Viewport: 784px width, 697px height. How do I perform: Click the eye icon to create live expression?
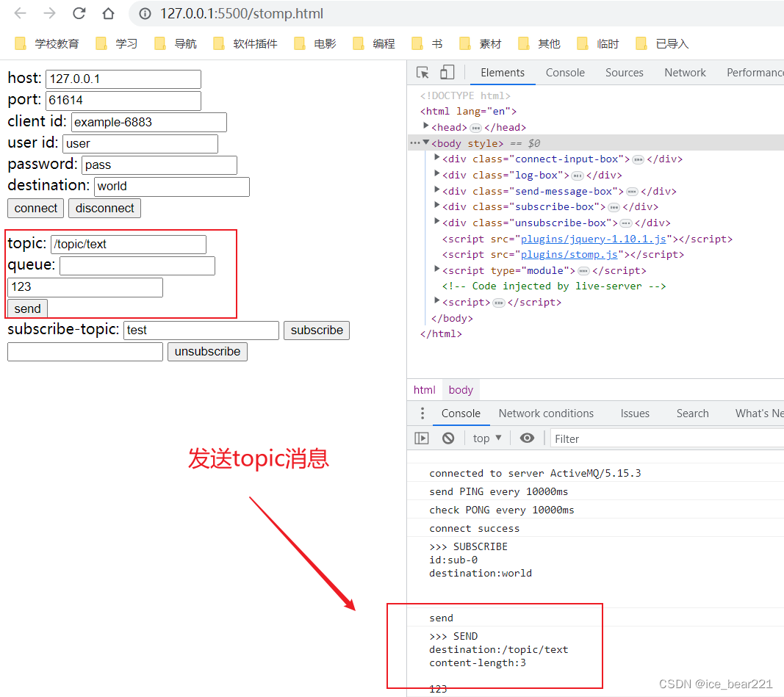527,438
